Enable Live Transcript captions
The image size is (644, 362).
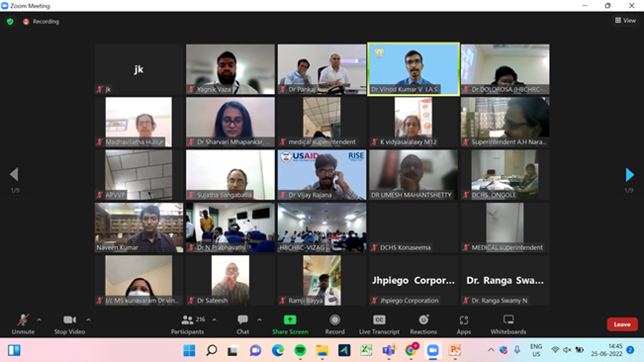tap(379, 324)
